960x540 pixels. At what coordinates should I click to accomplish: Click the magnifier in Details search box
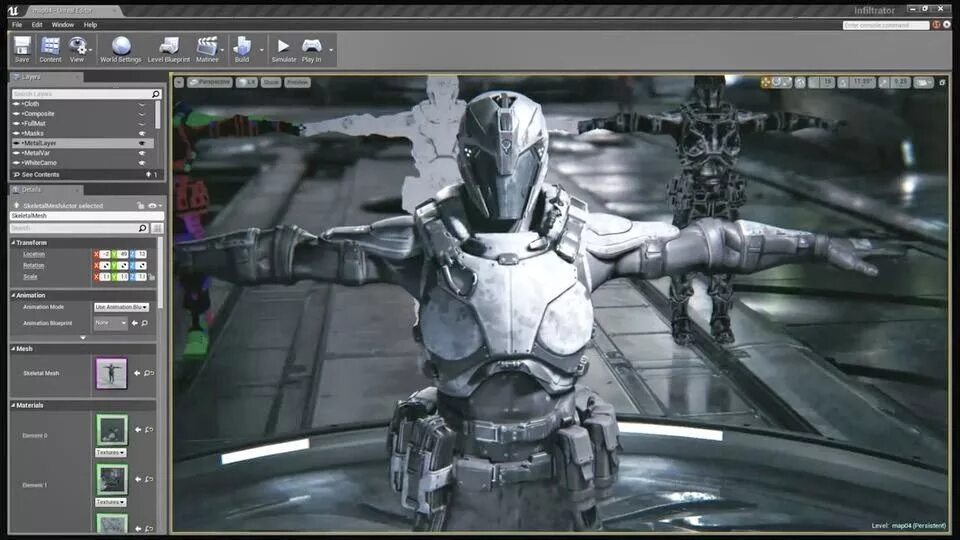pyautogui.click(x=142, y=228)
